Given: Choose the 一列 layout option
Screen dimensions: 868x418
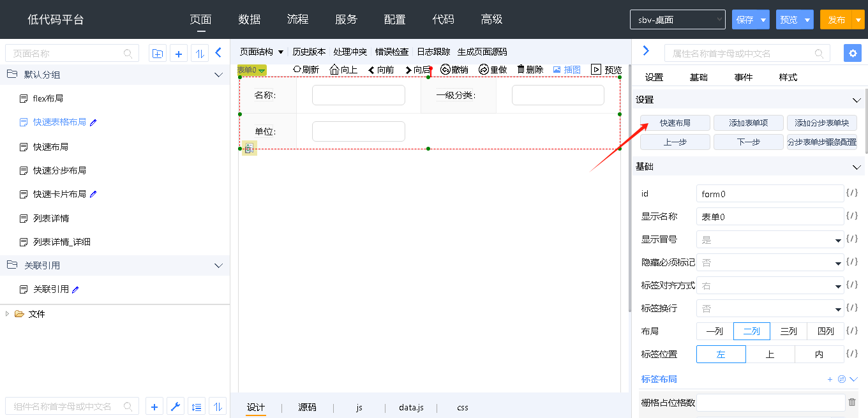Looking at the screenshot, I should [714, 331].
